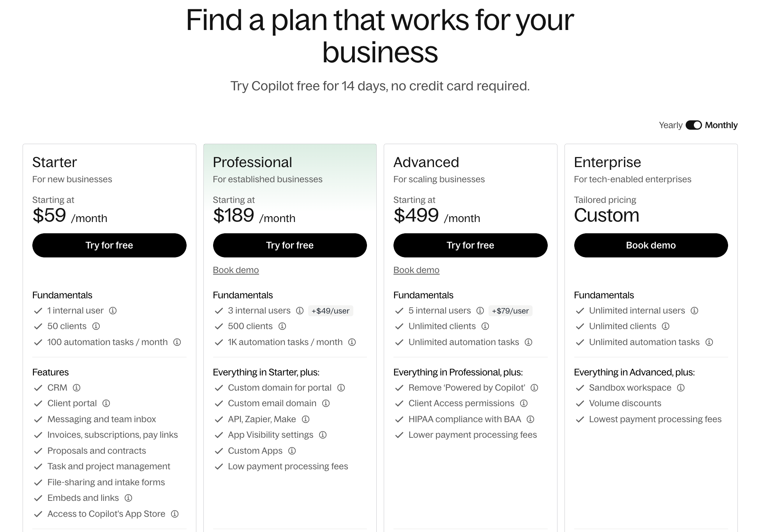762x532 pixels.
Task: Open the Book demo link under Advanced
Action: (416, 270)
